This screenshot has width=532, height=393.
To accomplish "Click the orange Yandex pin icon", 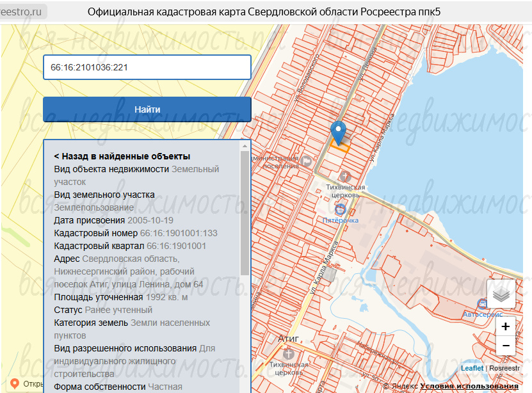I will 14,384.
